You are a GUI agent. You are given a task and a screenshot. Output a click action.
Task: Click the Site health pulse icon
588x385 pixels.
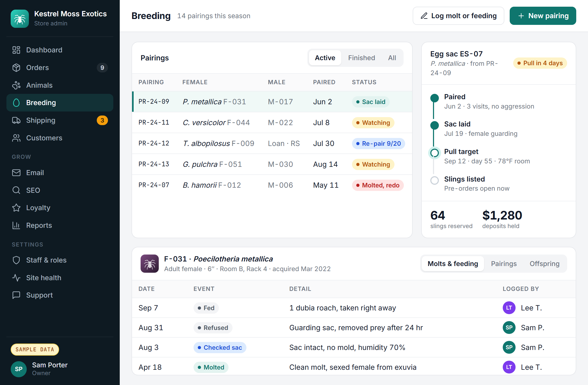16,278
